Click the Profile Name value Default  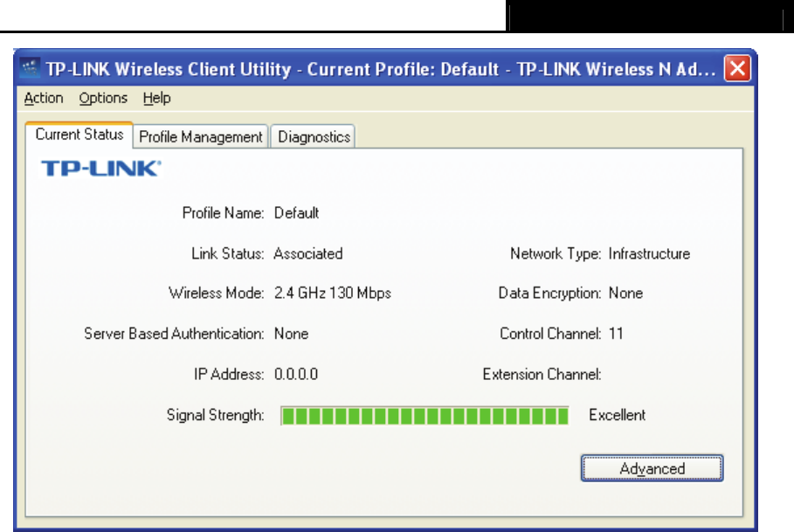(x=296, y=212)
